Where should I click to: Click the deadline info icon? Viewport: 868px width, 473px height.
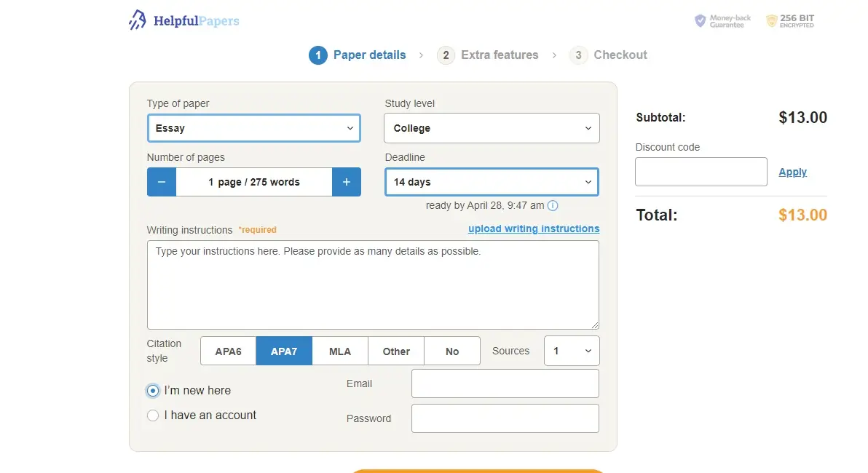coord(553,206)
